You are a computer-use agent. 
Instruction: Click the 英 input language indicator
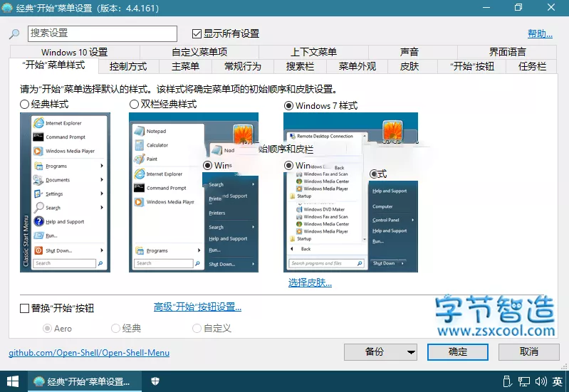click(x=558, y=381)
